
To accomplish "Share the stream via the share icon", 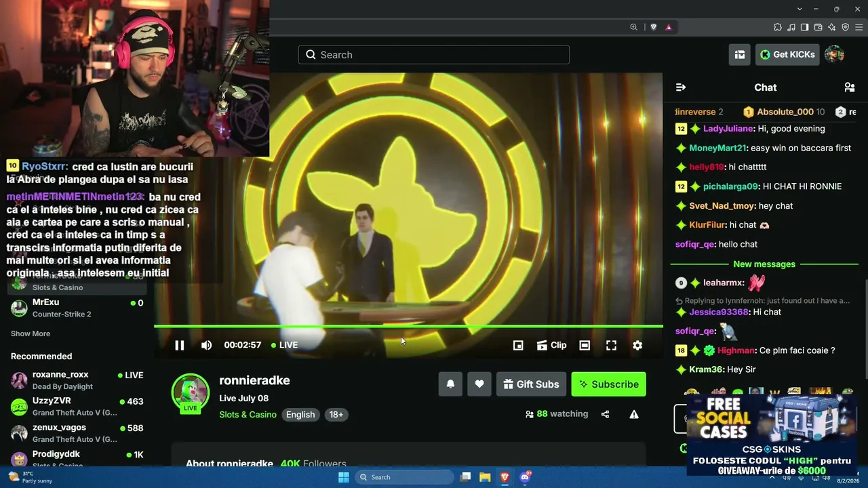I will pos(605,414).
